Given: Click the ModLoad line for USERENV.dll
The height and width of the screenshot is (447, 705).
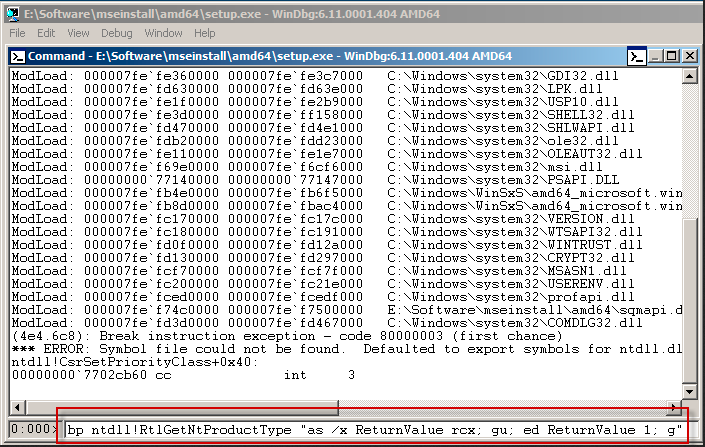Looking at the screenshot, I should click(x=323, y=284).
